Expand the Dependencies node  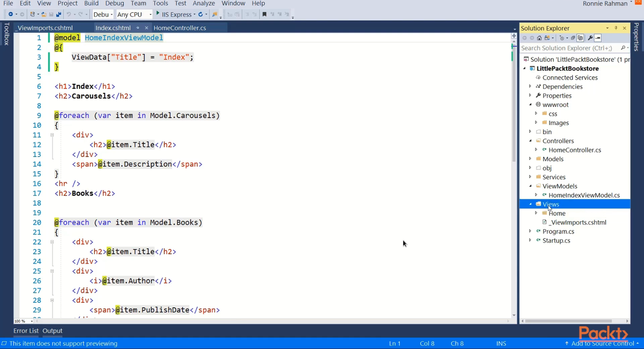pyautogui.click(x=530, y=86)
